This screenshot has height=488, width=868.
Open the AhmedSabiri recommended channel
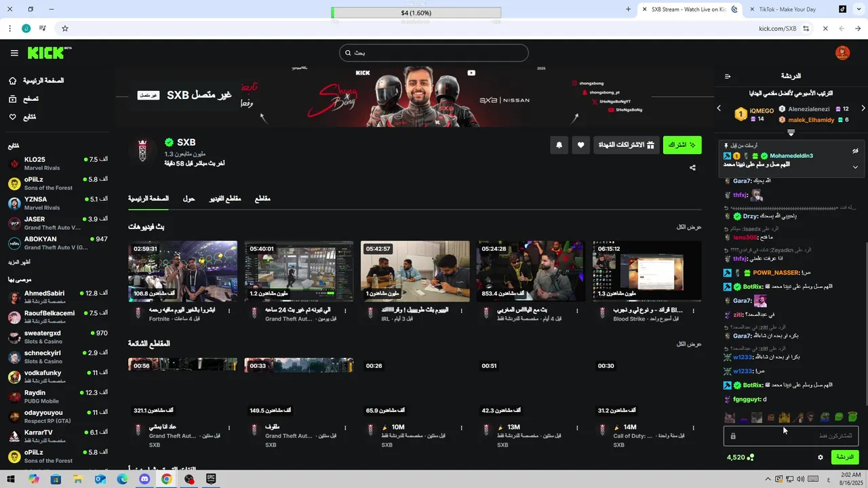click(58, 297)
